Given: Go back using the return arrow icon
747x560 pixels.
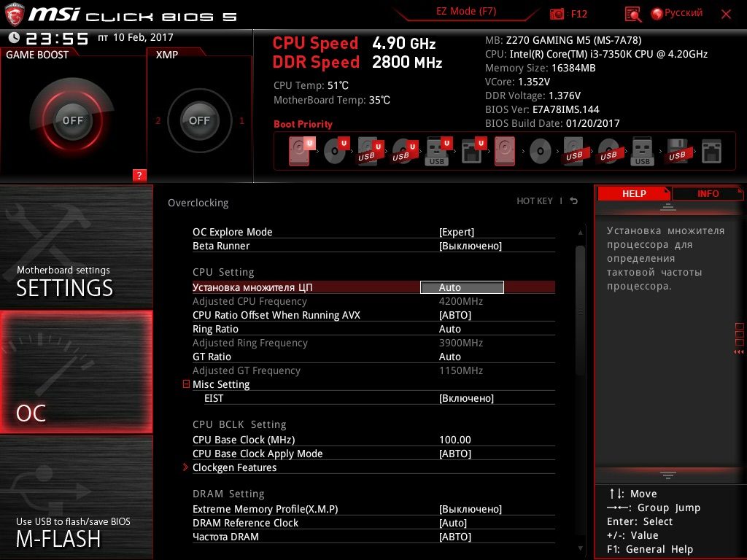Looking at the screenshot, I should point(574,201).
